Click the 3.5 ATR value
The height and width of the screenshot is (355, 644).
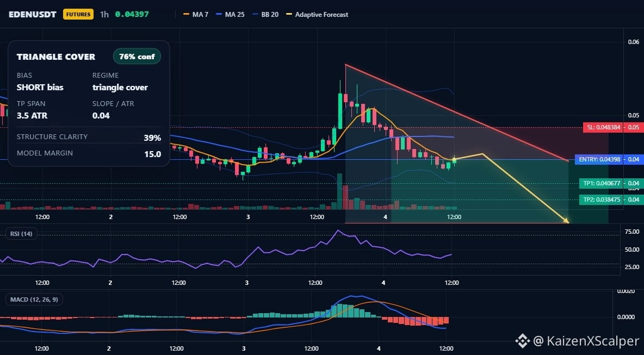pyautogui.click(x=32, y=115)
